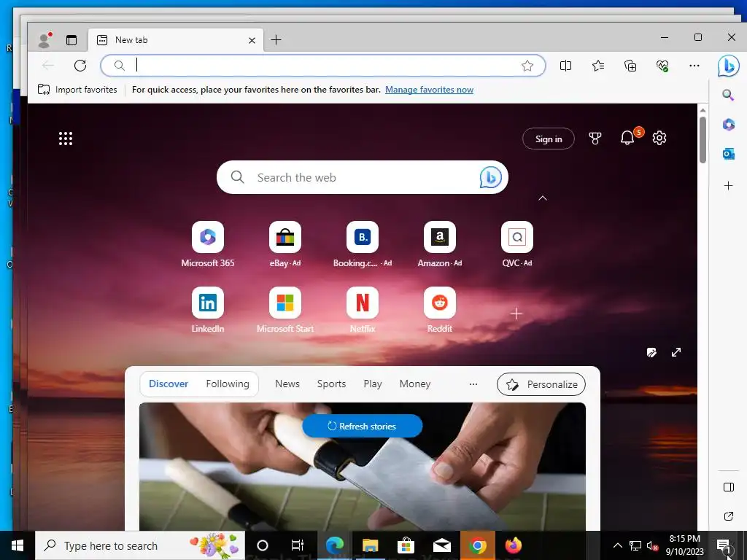Open the app launcher grid icon
The image size is (747, 560).
tap(66, 139)
